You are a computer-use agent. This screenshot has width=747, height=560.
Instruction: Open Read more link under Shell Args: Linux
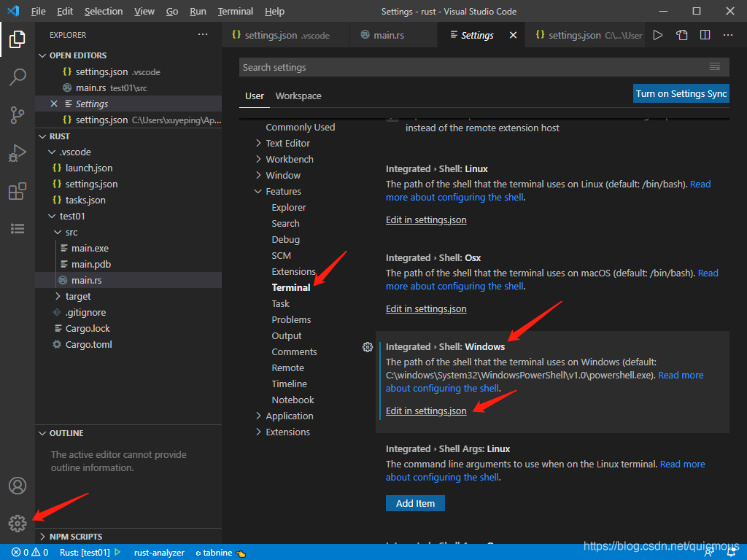tap(682, 464)
